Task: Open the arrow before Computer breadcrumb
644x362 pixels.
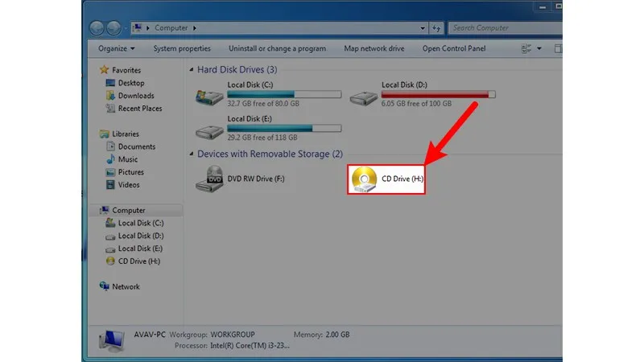Action: 148,28
